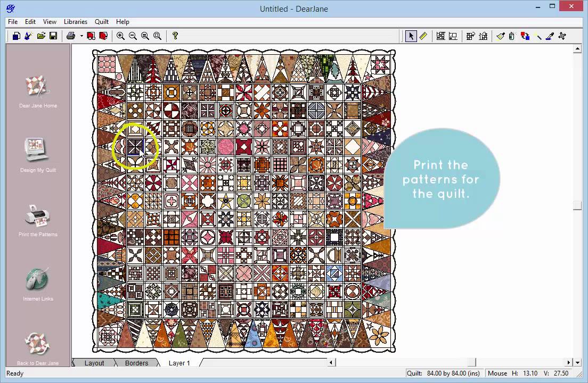Select the eyedropper tool
The image size is (588, 383).
550,36
